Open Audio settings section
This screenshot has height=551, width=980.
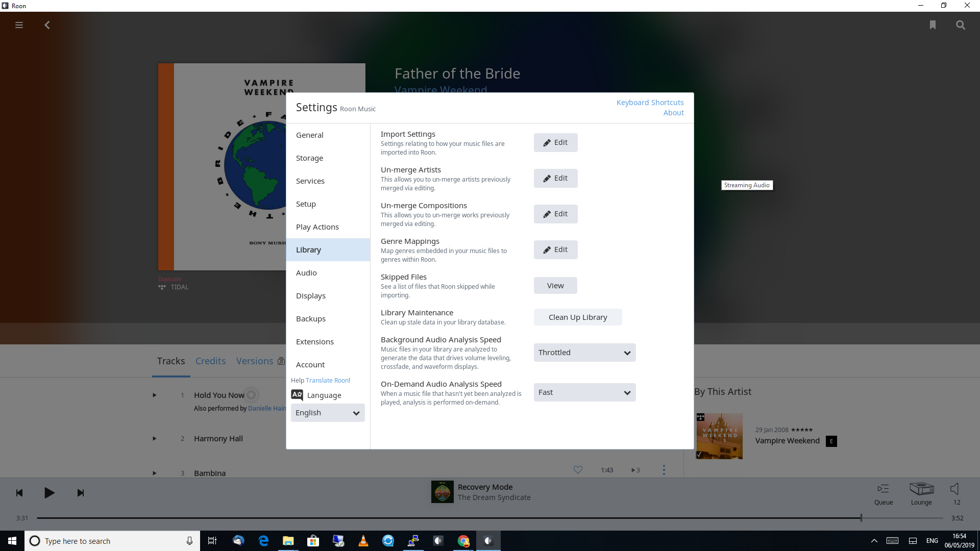pos(328,273)
